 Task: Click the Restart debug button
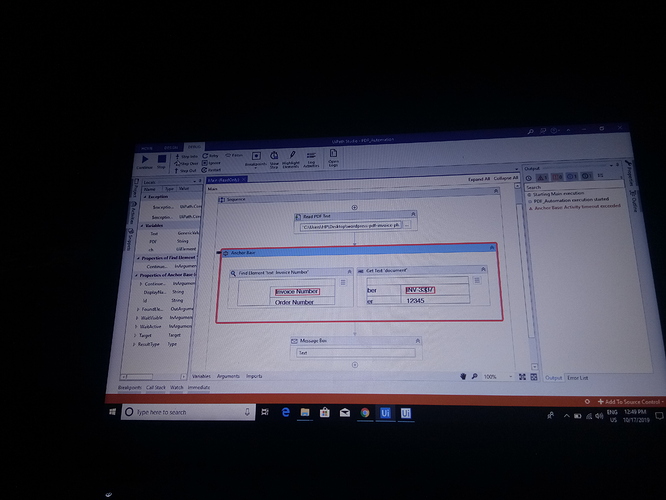211,169
